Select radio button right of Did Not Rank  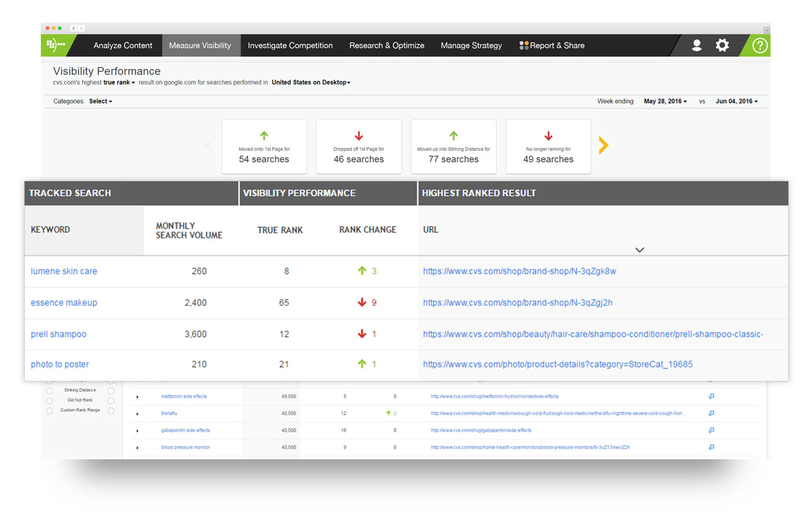click(111, 401)
